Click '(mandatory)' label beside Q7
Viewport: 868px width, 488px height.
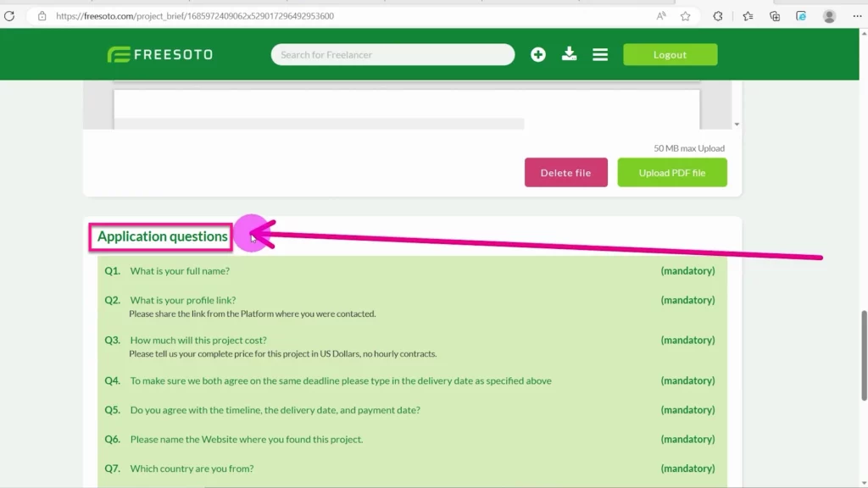pyautogui.click(x=687, y=469)
